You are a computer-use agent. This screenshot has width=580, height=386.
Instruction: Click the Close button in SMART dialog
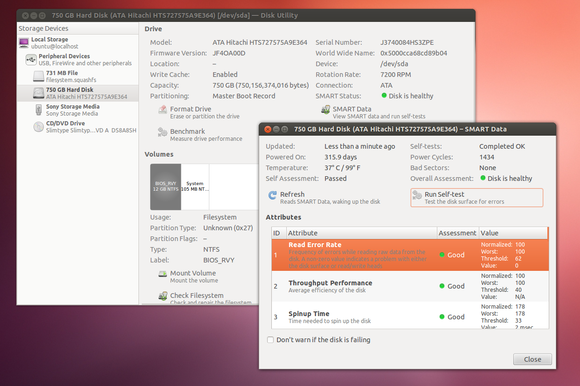click(x=532, y=359)
